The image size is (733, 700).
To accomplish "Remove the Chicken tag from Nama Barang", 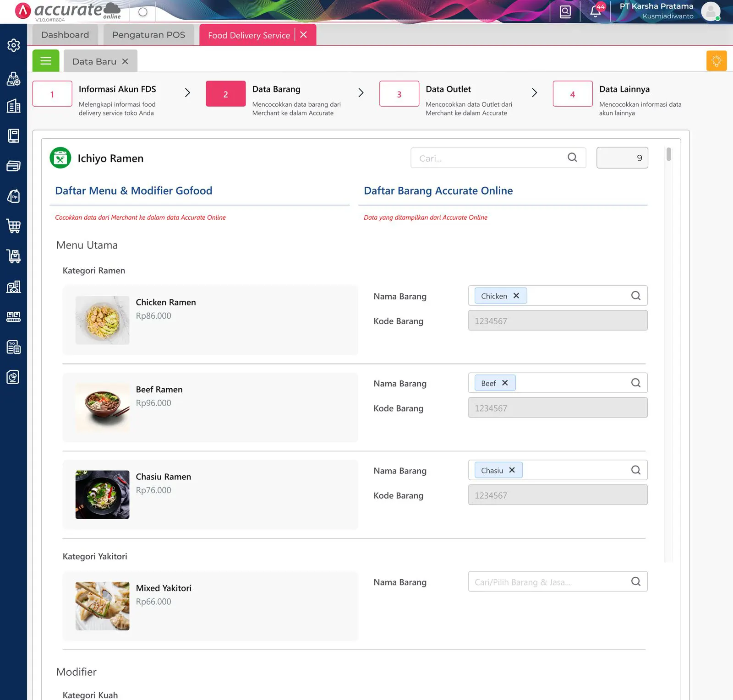I will (516, 296).
